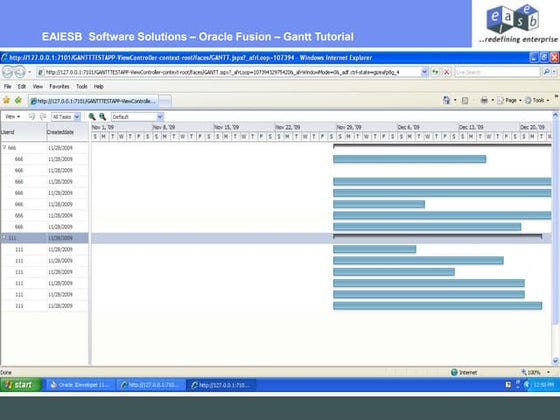Click into the Live Search box
The image size is (560, 420).
[x=497, y=72]
